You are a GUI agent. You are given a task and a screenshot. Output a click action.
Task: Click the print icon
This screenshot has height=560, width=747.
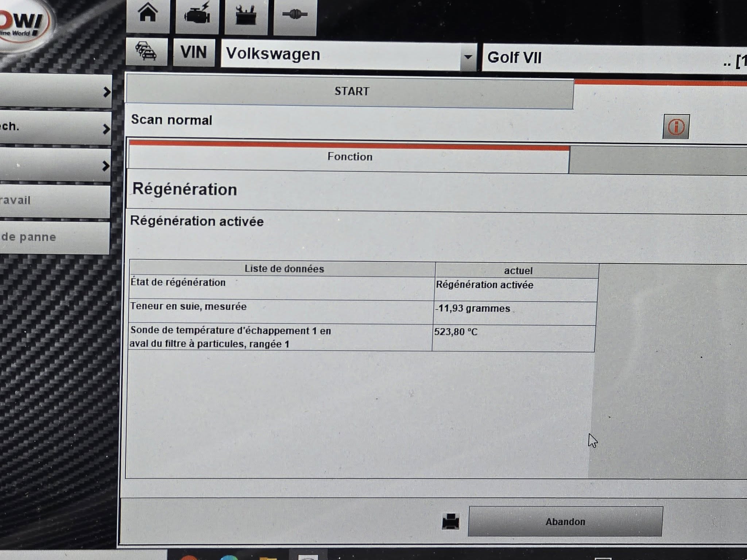450,521
